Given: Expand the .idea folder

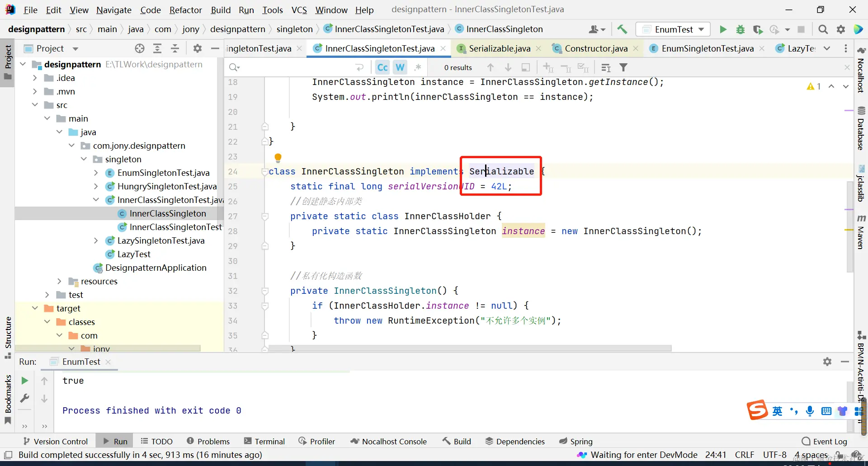Looking at the screenshot, I should pos(35,78).
